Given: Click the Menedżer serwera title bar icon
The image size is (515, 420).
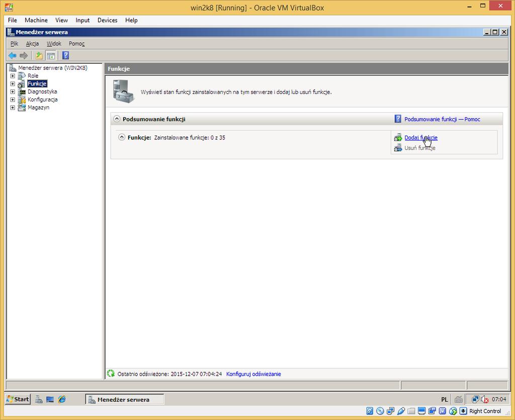Looking at the screenshot, I should (11, 32).
